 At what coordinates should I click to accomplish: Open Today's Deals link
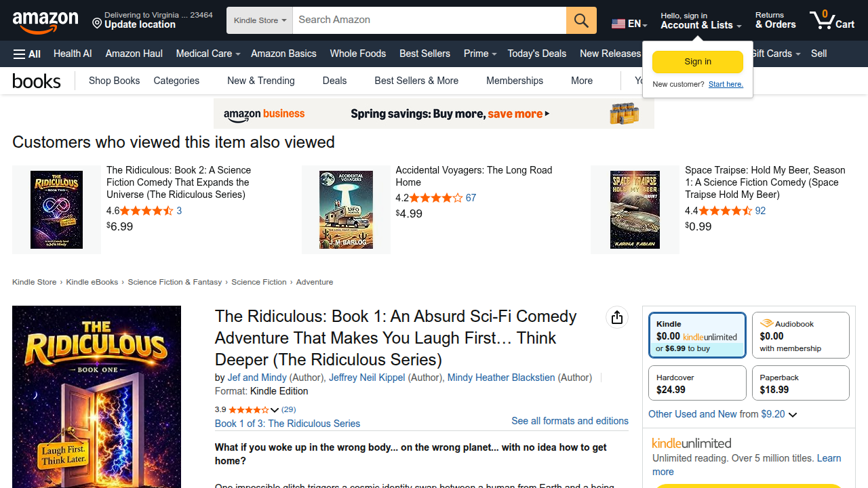coord(536,54)
